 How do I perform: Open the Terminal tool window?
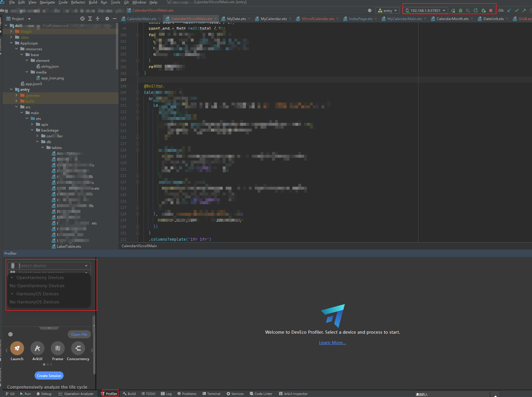pos(212,394)
